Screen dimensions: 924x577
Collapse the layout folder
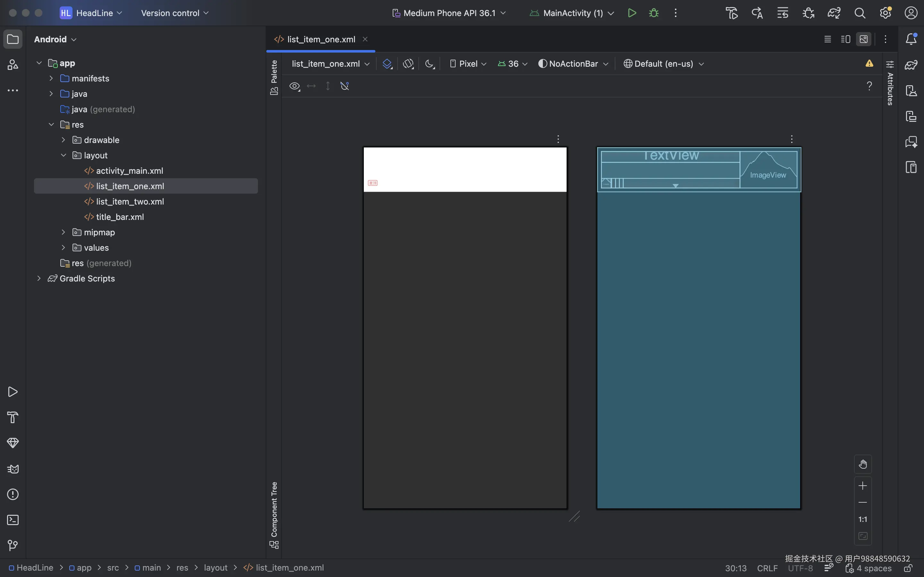64,155
